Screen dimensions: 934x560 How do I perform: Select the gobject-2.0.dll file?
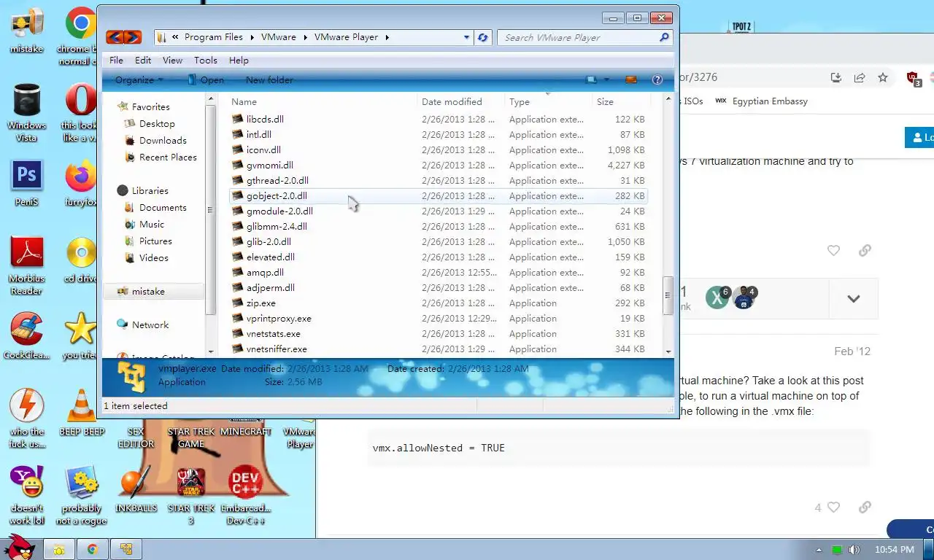click(438, 196)
